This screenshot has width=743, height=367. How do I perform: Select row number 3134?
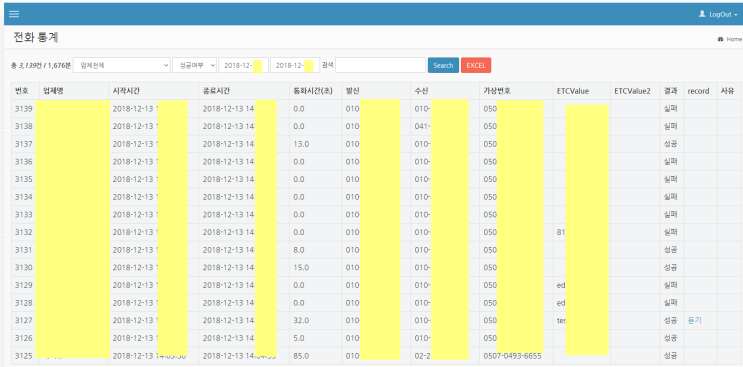point(24,197)
